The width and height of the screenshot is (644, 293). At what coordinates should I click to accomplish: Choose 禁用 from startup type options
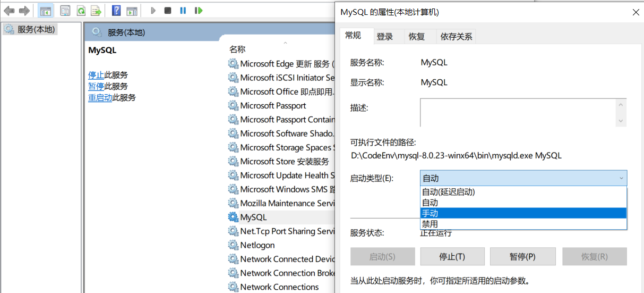pos(523,224)
